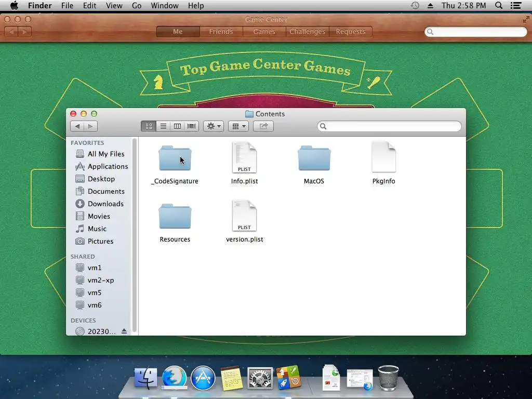
Task: Open Finder from the Dock
Action: coord(146,378)
